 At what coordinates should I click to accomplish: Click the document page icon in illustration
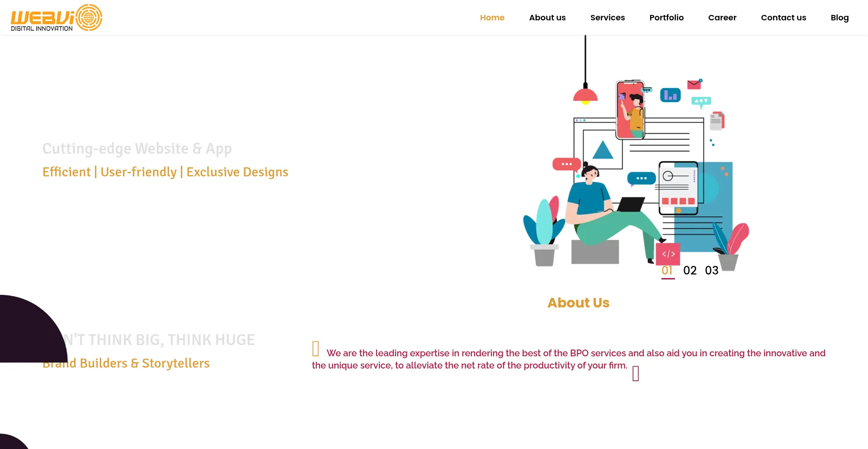(x=717, y=121)
